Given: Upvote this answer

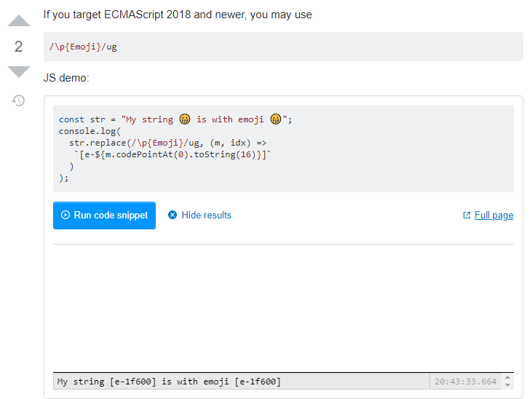Looking at the screenshot, I should (19, 20).
